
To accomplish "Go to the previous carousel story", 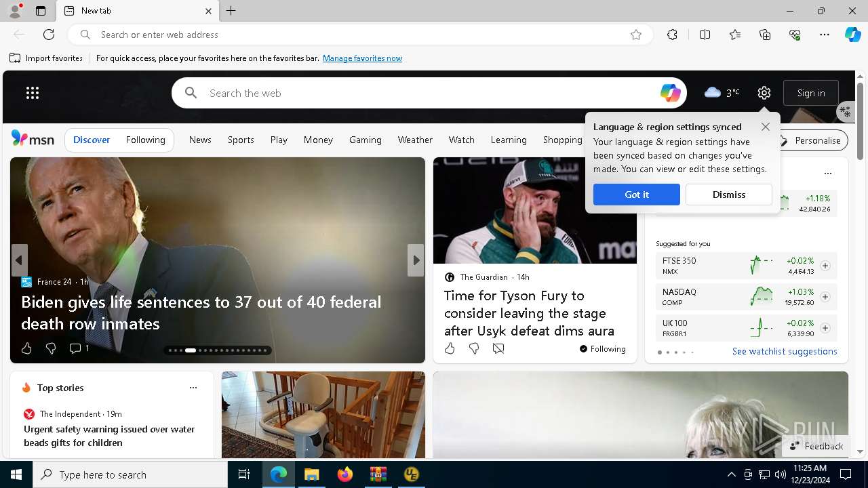I will [x=20, y=260].
